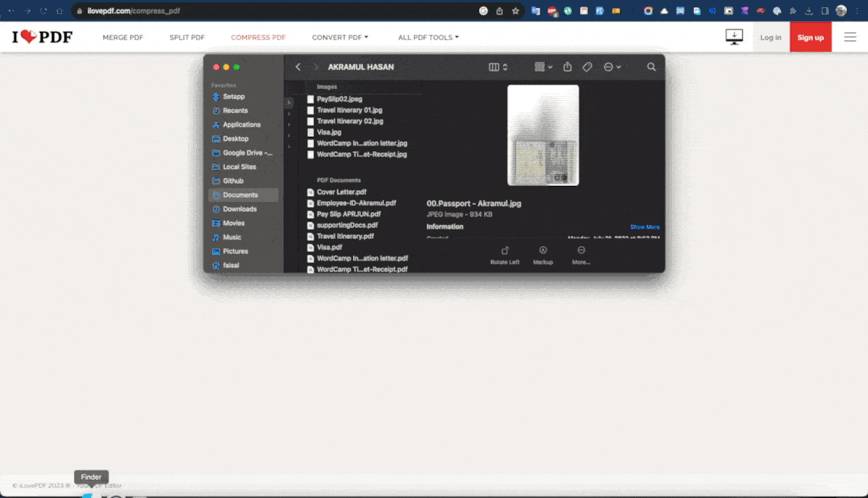
Task: Open the faisal home folder in sidebar
Action: [243, 266]
